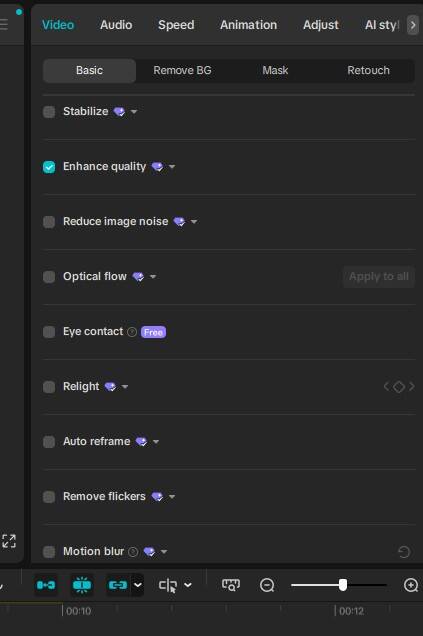Click the Apply to all button
The height and width of the screenshot is (636, 423).
[x=379, y=277]
